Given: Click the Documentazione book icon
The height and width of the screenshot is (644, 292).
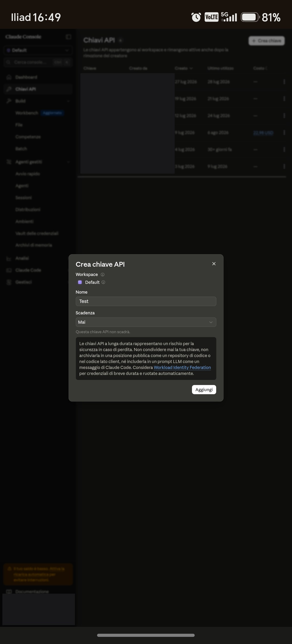Looking at the screenshot, I should (x=9, y=592).
